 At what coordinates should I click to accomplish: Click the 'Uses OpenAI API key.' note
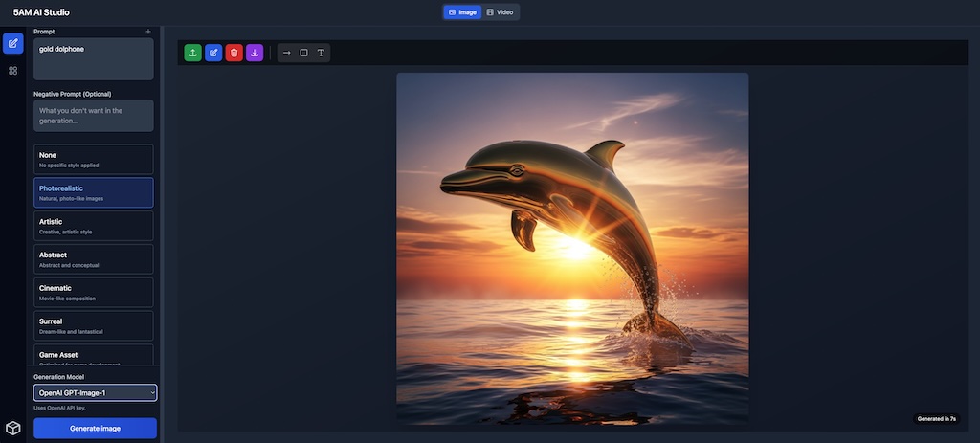[x=59, y=408]
